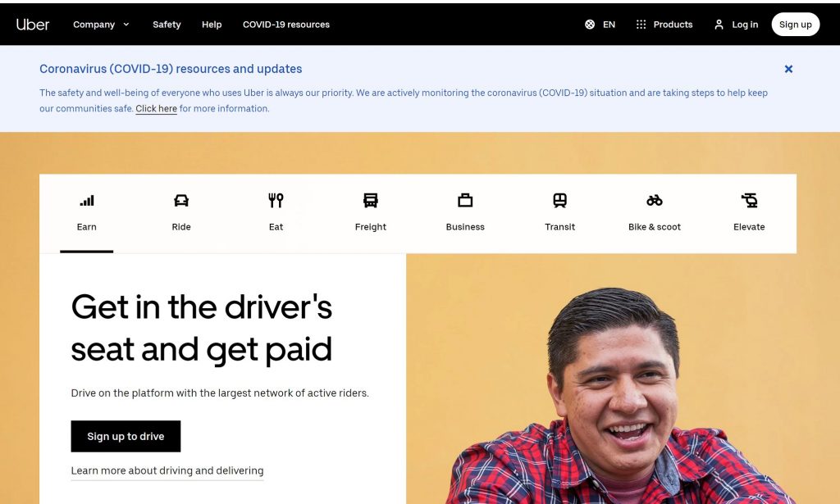840x504 pixels.
Task: Click the Earn bar-chart icon
Action: coord(87,201)
